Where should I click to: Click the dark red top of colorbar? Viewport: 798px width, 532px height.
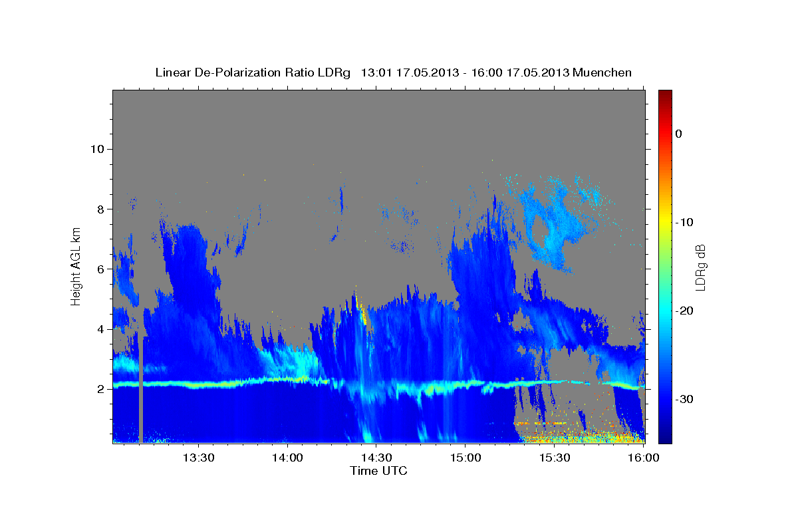[665, 93]
